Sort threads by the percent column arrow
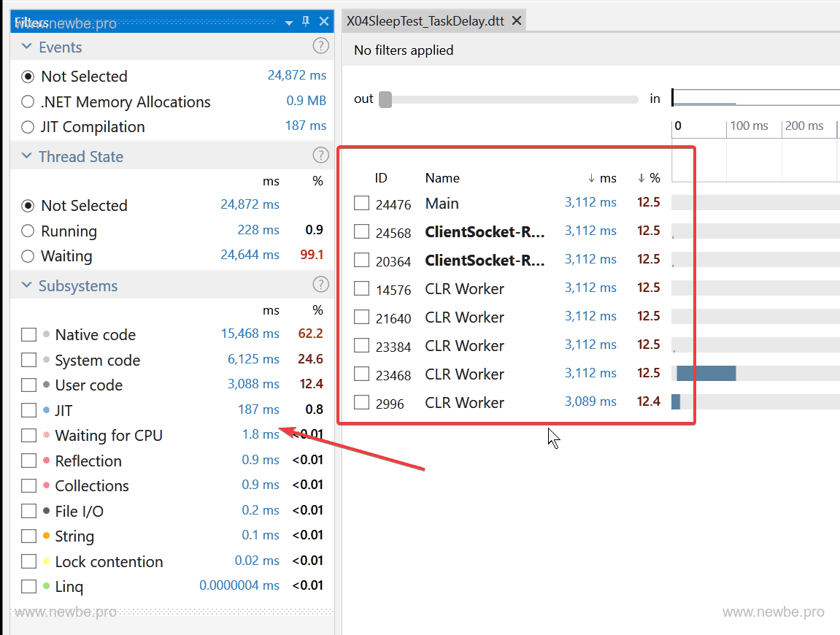 [641, 178]
